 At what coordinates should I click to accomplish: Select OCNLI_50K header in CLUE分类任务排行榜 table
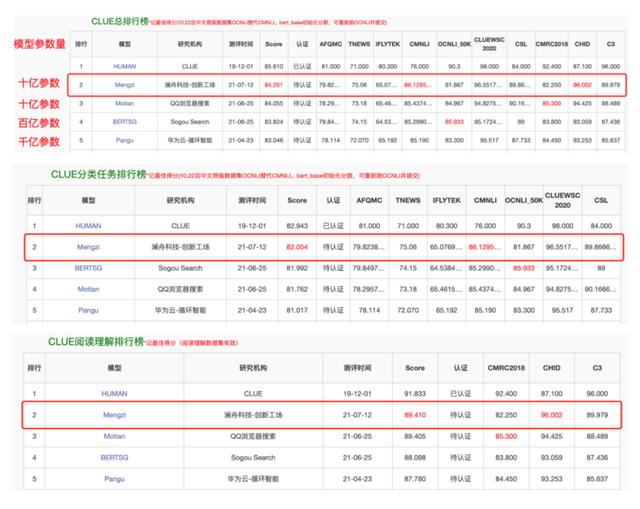pos(524,200)
